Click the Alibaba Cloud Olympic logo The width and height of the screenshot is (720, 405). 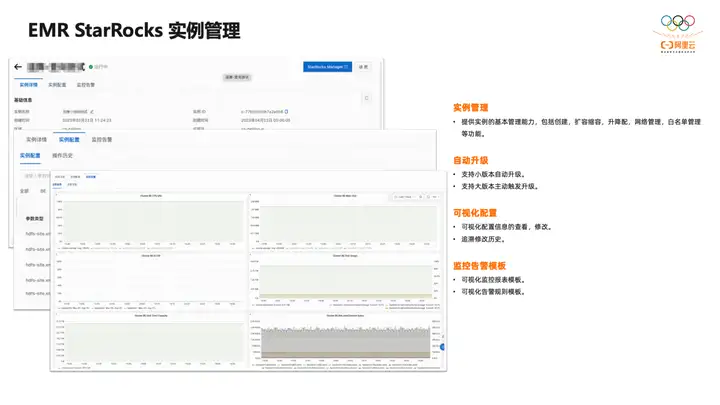tap(678, 34)
